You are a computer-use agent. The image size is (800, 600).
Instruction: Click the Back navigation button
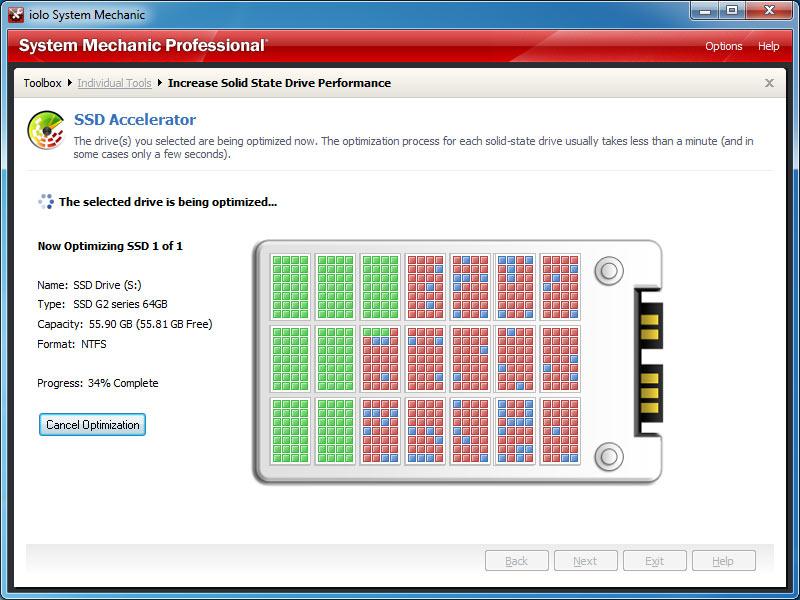[516, 561]
